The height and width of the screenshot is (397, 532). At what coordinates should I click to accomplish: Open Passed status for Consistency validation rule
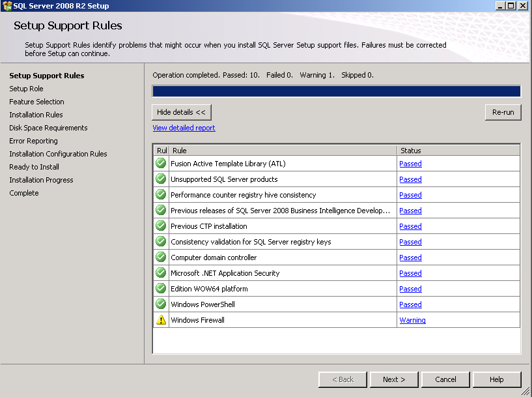coord(410,242)
